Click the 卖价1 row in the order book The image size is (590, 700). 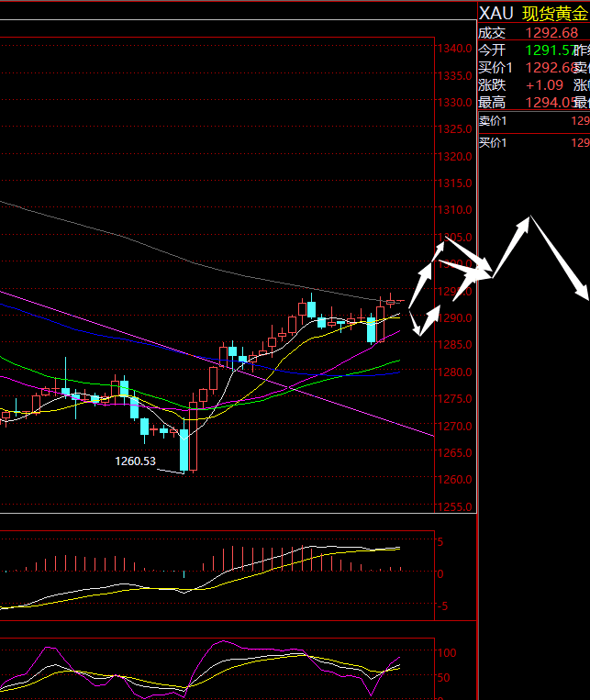[534, 121]
